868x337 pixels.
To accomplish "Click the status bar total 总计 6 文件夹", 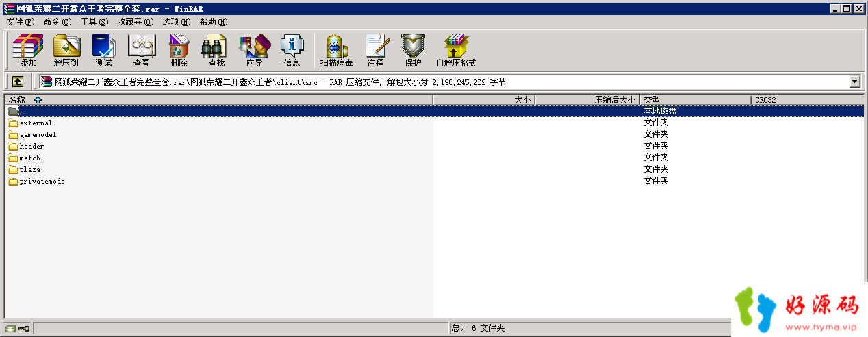I will click(x=478, y=328).
